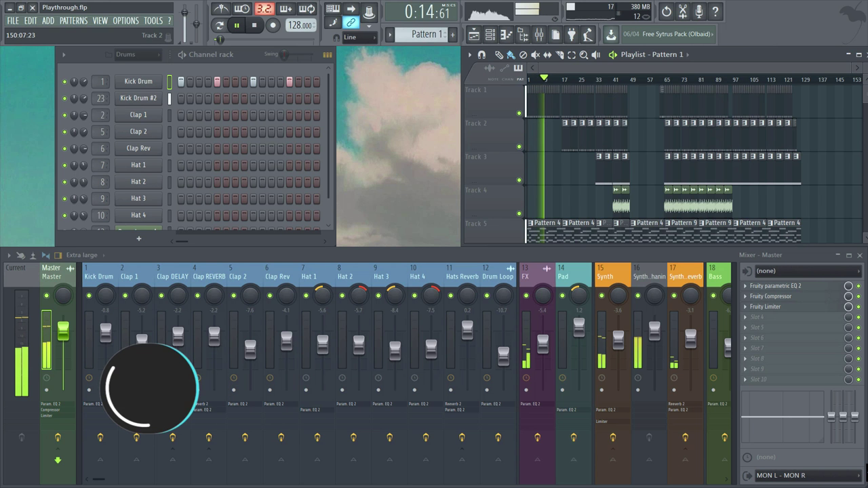
Task: Enable Playlist snap with the magnet icon
Action: [x=481, y=56]
